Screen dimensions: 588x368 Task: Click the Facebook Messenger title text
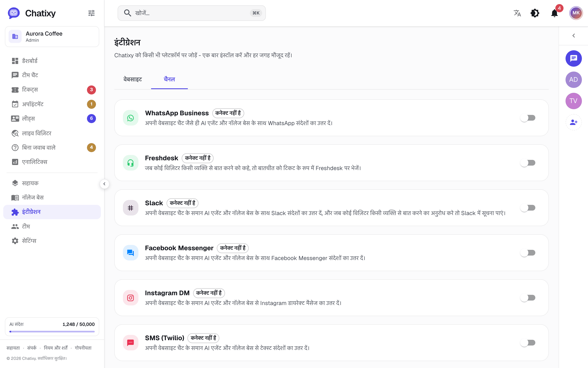pos(179,248)
